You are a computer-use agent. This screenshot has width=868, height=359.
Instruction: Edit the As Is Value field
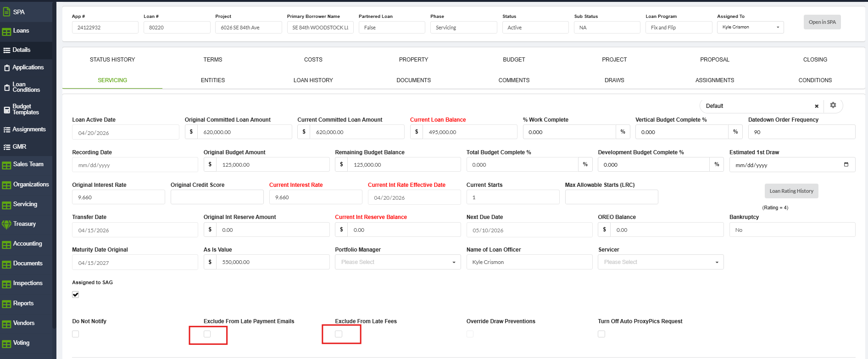[273, 262]
